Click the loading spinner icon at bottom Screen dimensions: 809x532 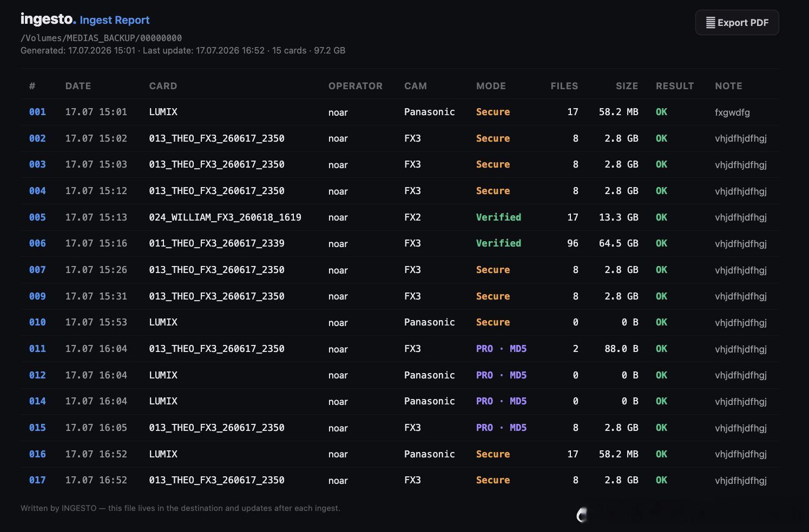(x=582, y=515)
